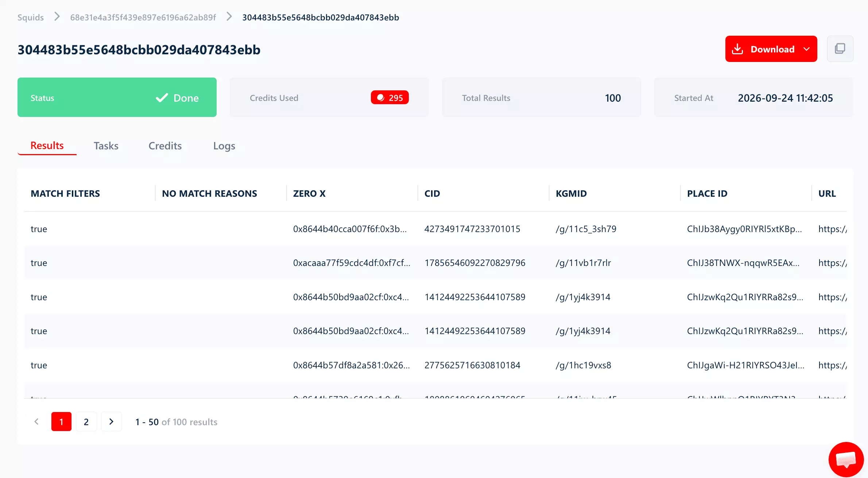Click the Total Results 100 value
The image size is (868, 478).
click(x=613, y=98)
